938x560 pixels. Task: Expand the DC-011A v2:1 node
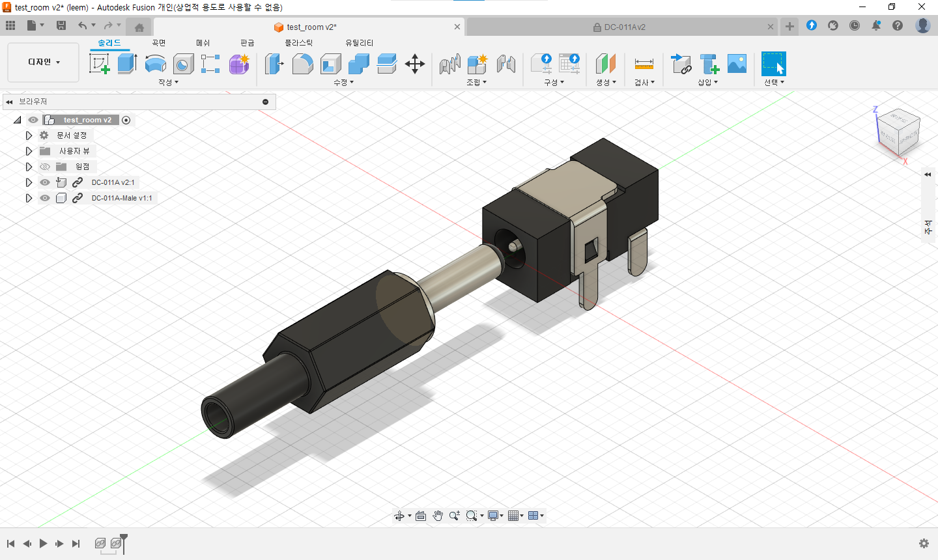[29, 182]
